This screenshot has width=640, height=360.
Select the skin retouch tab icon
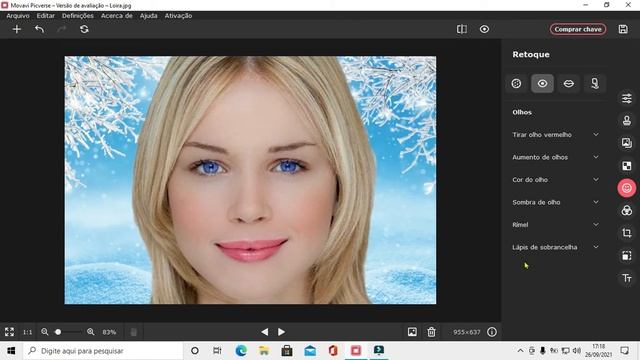click(516, 84)
